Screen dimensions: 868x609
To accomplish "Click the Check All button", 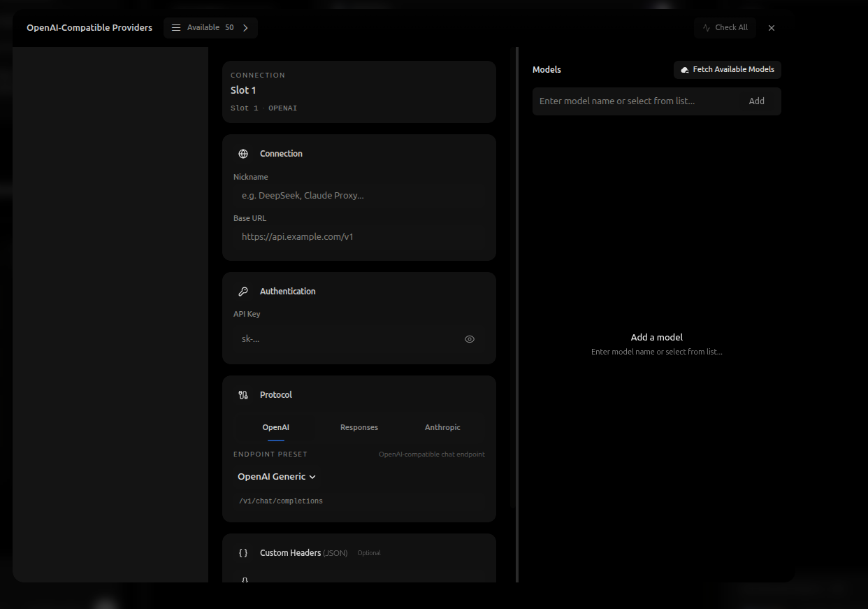I will click(725, 28).
